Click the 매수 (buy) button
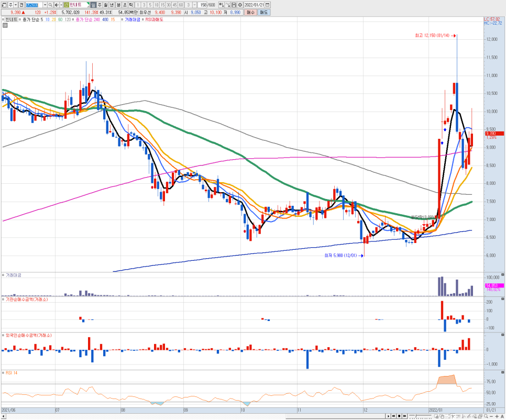Screen dimensions: 506x420 pos(250,12)
